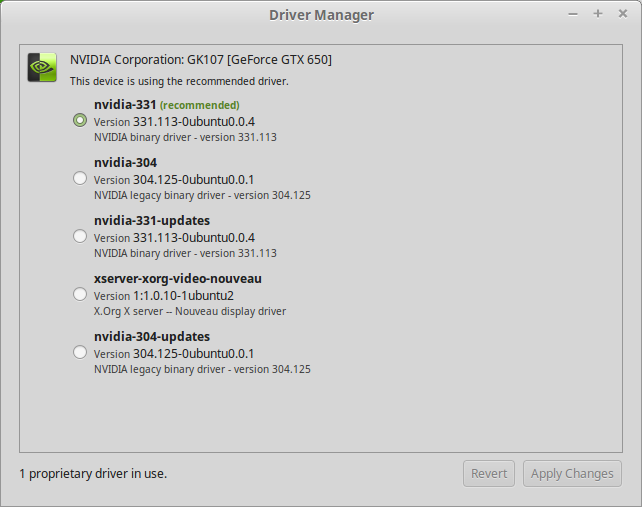The image size is (642, 507).
Task: Click the Apply Changes button
Action: tap(572, 474)
